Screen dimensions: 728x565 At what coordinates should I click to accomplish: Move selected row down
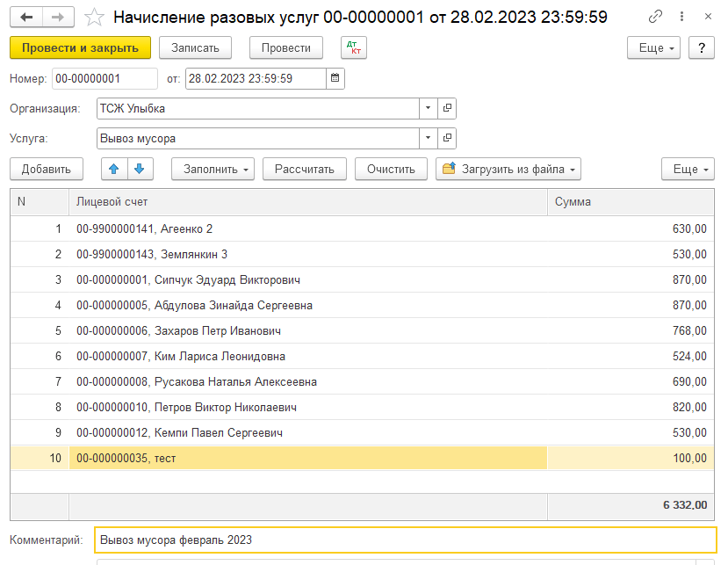pos(140,169)
